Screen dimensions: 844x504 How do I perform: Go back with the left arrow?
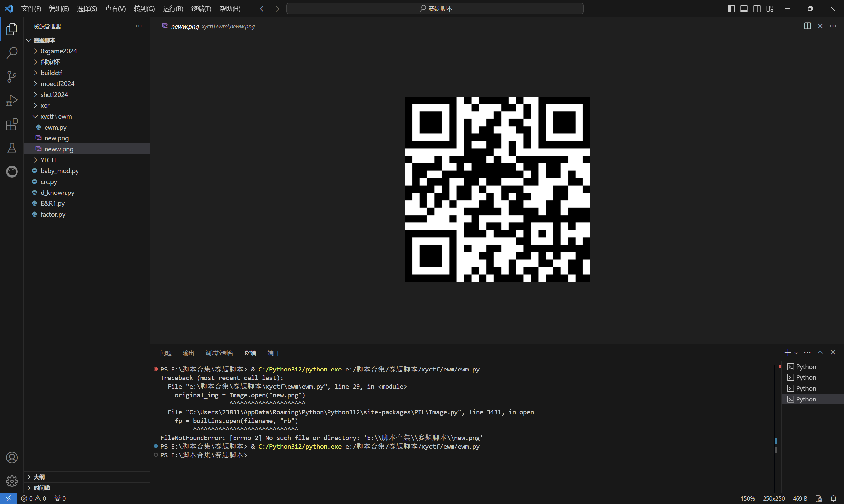pos(263,9)
